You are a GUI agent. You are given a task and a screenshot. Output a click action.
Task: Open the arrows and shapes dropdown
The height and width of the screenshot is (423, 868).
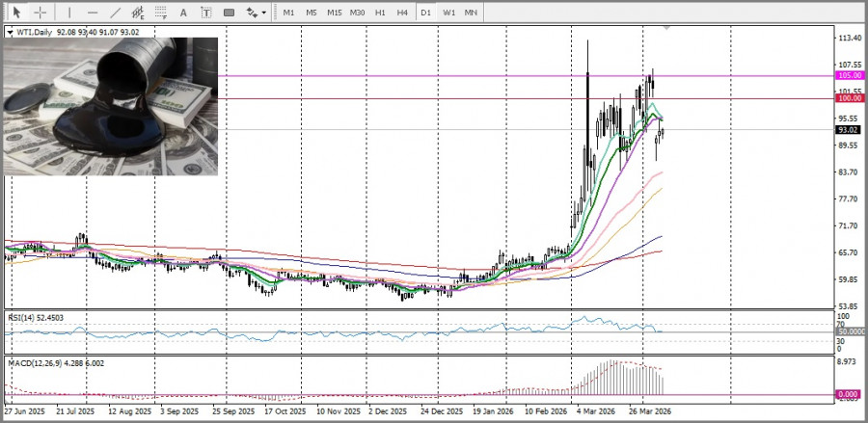[x=256, y=13]
